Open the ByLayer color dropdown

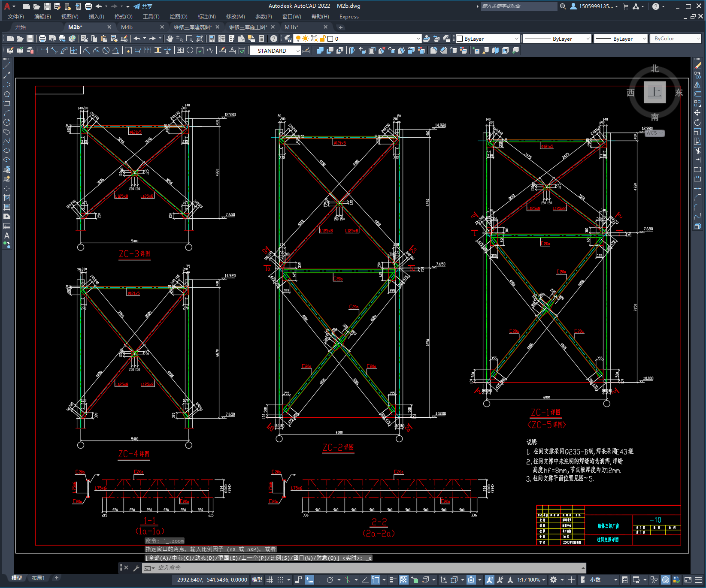point(488,39)
